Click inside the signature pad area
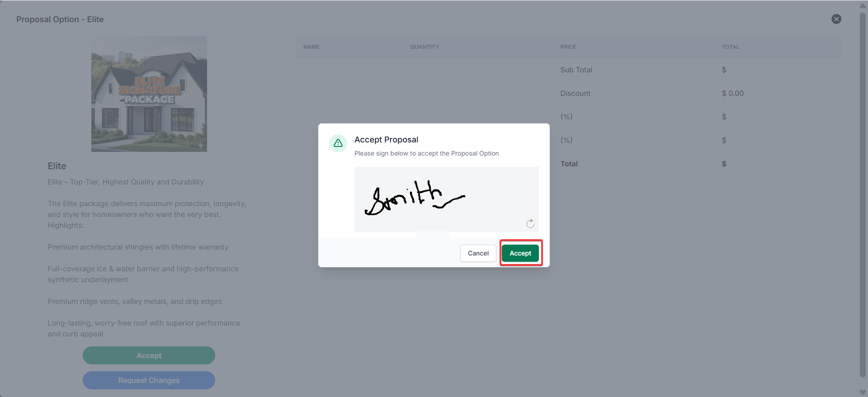 (x=447, y=199)
